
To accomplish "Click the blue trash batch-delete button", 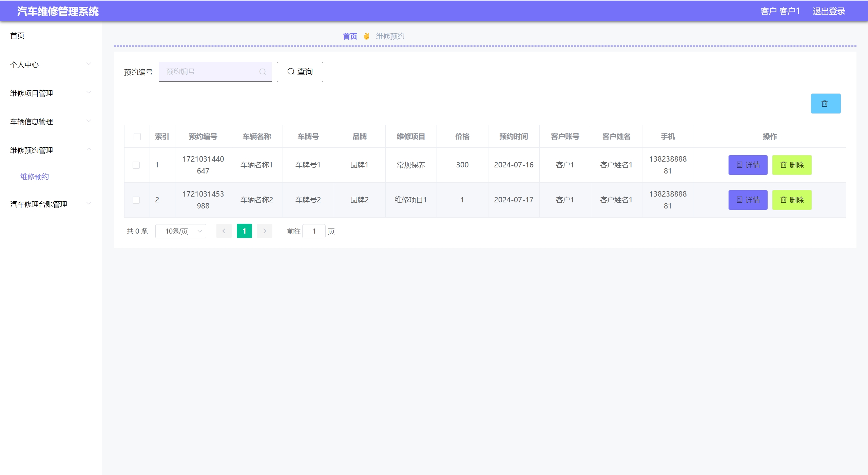I will click(825, 104).
